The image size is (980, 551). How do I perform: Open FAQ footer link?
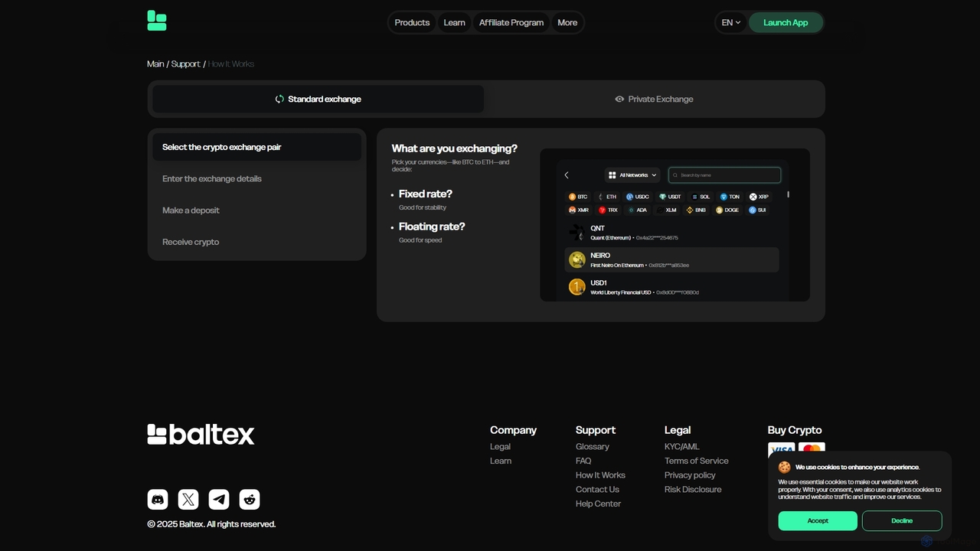coord(583,461)
